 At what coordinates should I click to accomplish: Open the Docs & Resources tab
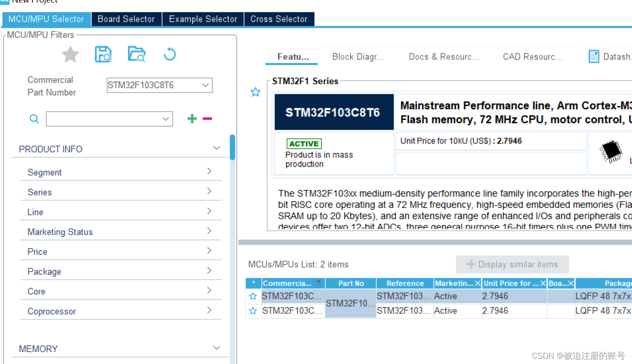coord(444,56)
